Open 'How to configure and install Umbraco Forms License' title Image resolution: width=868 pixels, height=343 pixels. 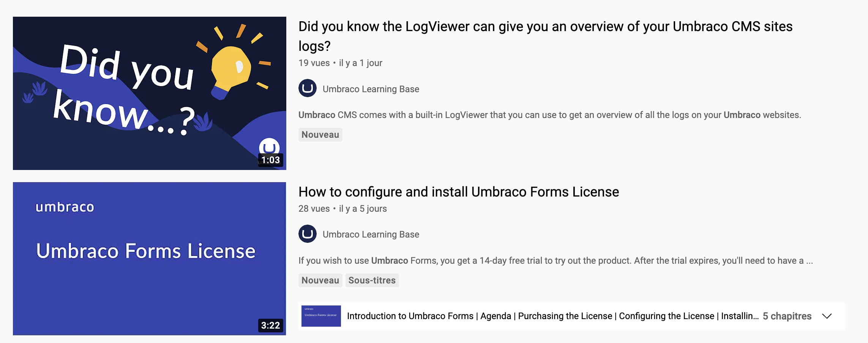(x=459, y=192)
